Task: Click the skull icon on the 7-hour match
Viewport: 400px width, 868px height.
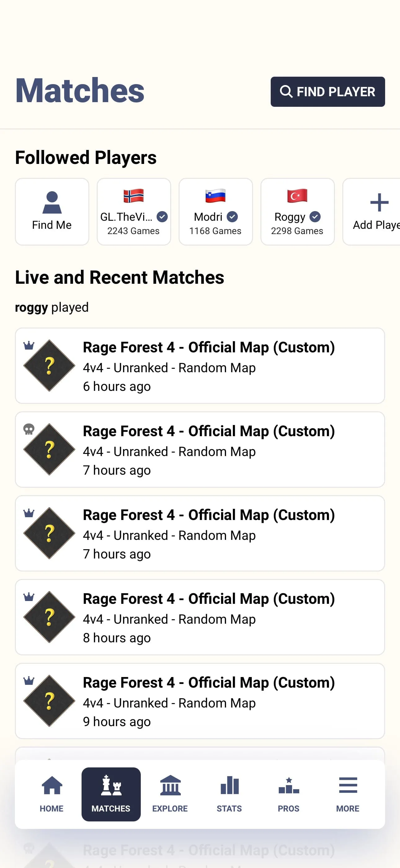Action: (29, 428)
